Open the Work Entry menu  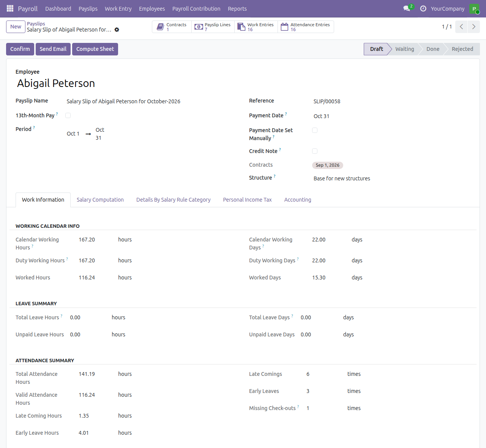(118, 8)
